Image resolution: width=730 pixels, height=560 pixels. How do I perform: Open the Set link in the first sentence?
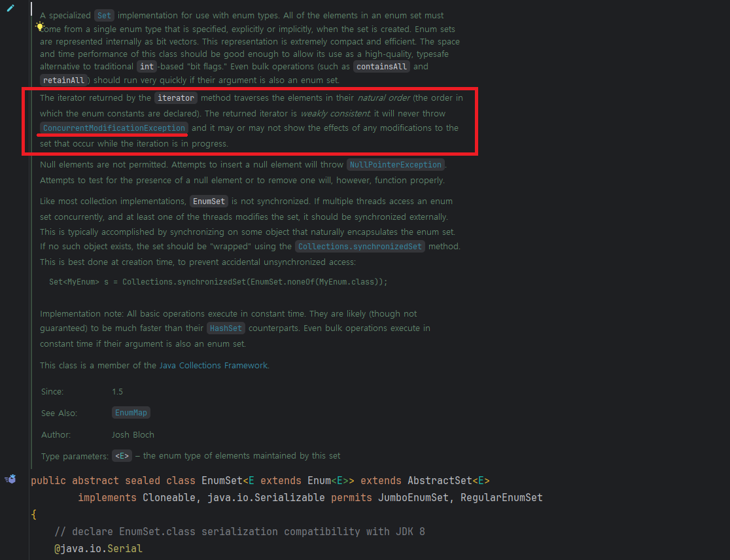tap(103, 15)
